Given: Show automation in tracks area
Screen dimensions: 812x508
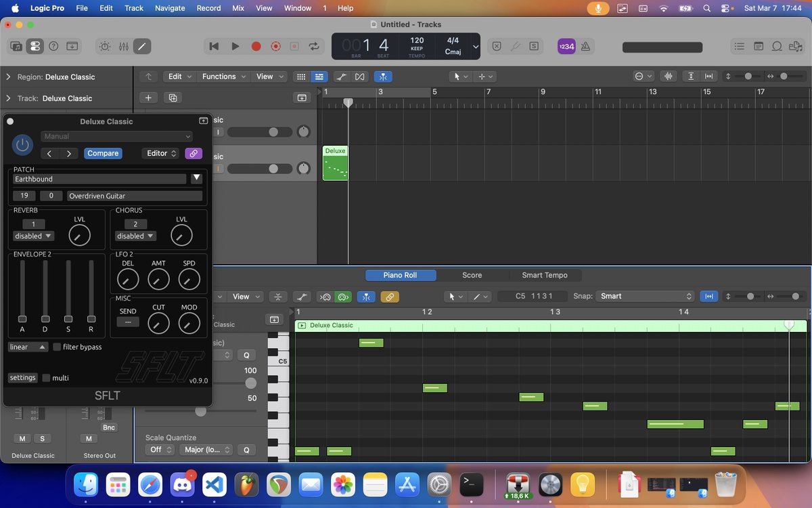Looking at the screenshot, I should (342, 77).
